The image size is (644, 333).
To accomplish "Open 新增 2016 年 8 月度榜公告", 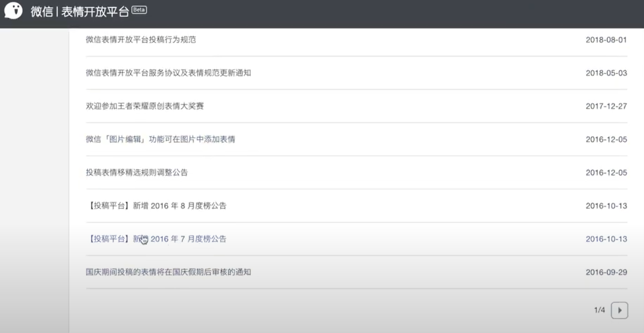I will (x=156, y=206).
